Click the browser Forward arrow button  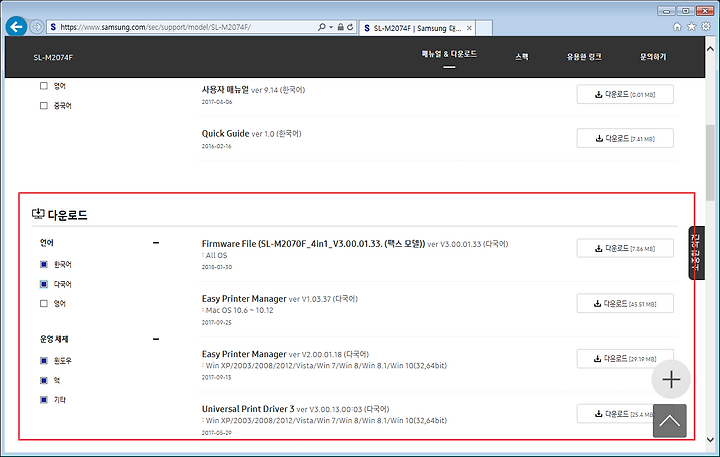[37, 27]
